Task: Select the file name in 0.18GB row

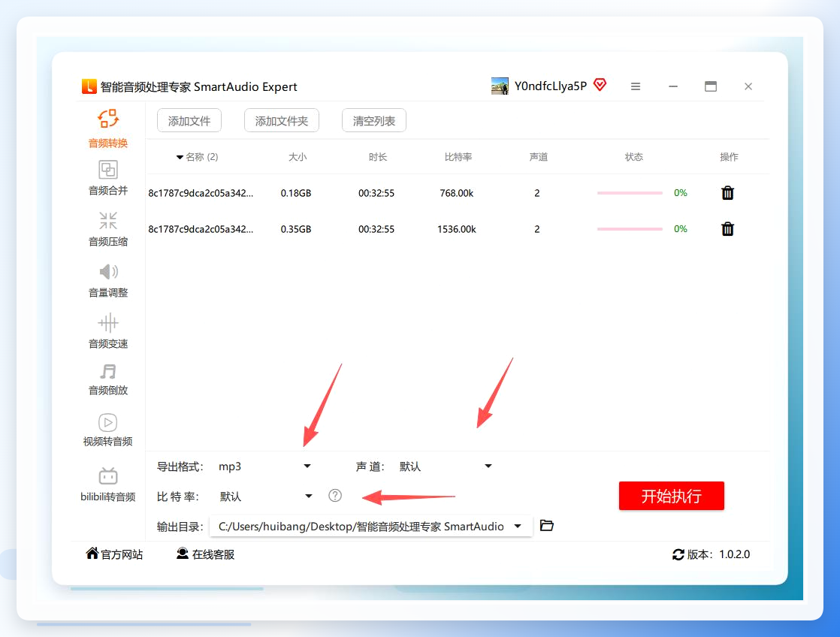Action: (x=201, y=193)
